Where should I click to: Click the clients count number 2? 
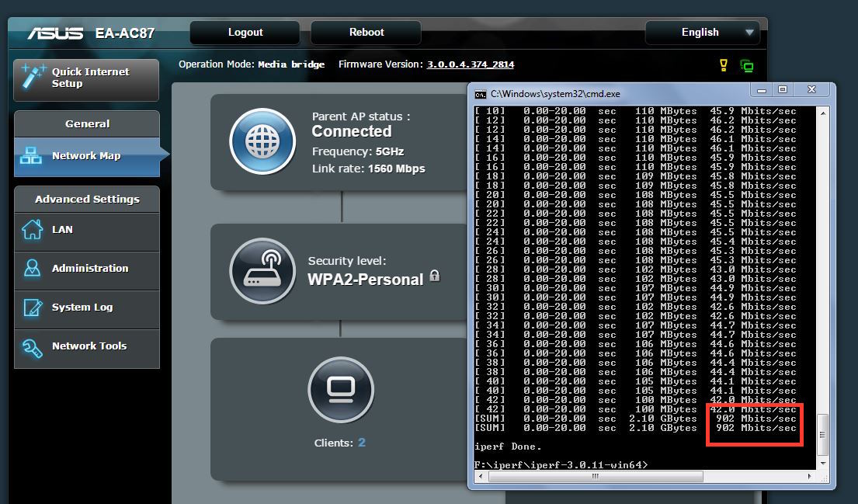362,443
